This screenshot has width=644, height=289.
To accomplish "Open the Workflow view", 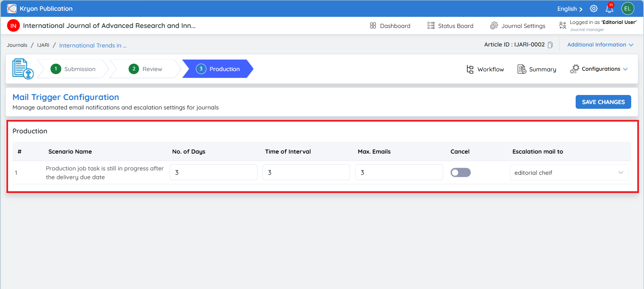I will [485, 69].
